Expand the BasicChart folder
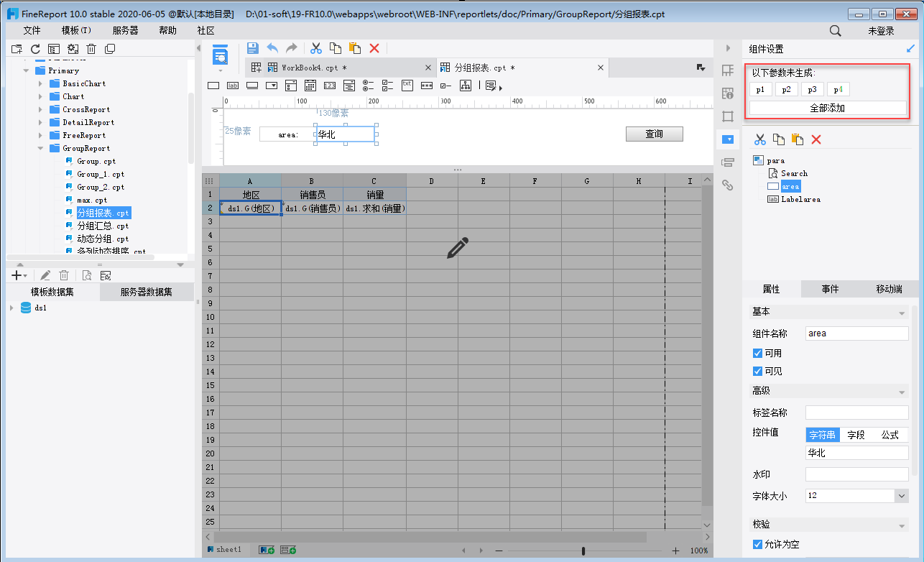 tap(40, 83)
